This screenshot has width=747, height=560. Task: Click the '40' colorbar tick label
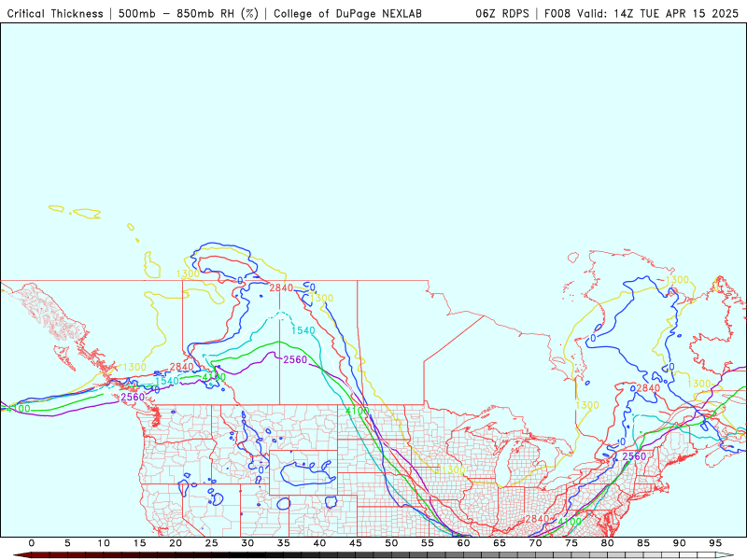coord(319,543)
